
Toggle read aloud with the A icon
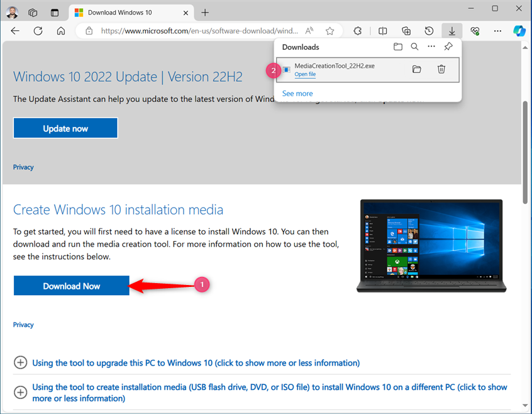(x=309, y=30)
